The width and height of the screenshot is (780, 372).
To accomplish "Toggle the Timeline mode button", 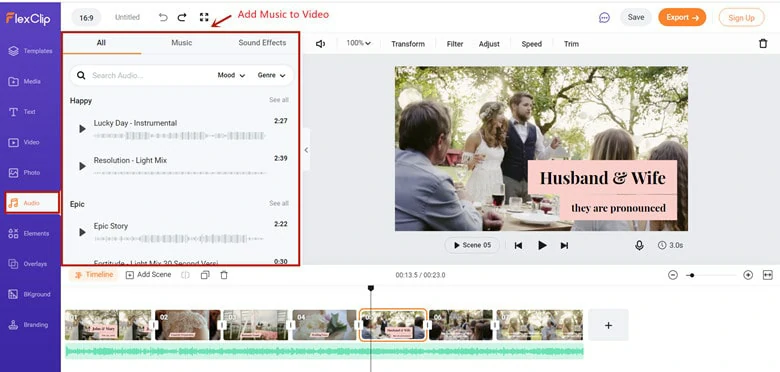I will tap(94, 275).
